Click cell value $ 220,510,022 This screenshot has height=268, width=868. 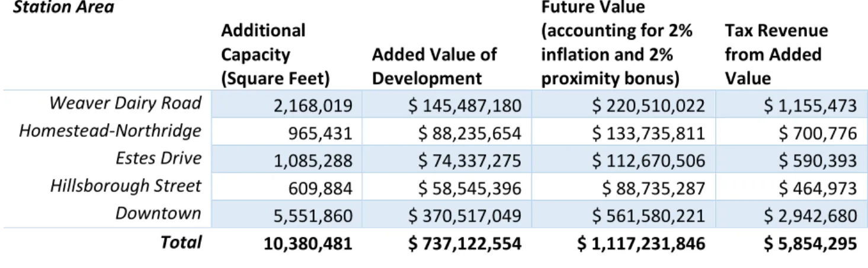point(649,106)
